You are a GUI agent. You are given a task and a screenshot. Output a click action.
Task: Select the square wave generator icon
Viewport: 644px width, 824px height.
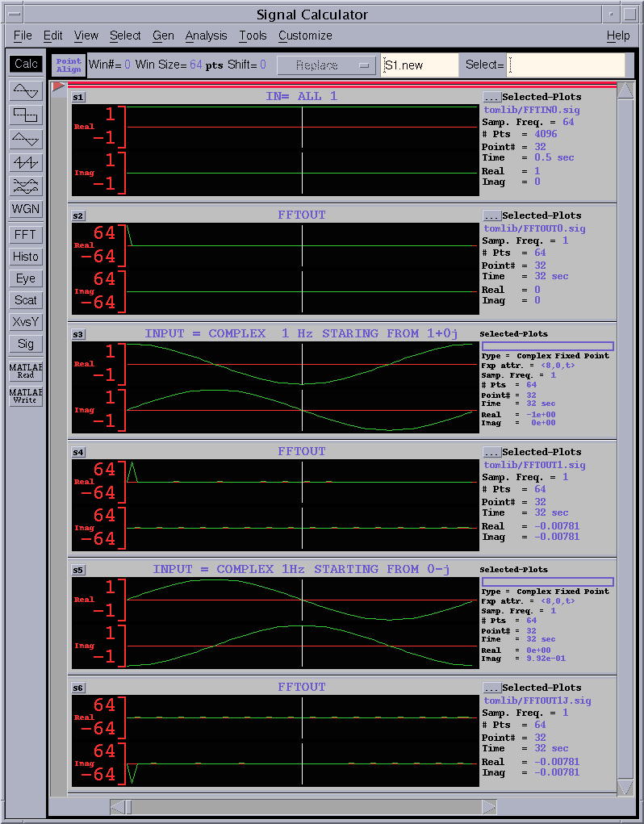(x=26, y=115)
